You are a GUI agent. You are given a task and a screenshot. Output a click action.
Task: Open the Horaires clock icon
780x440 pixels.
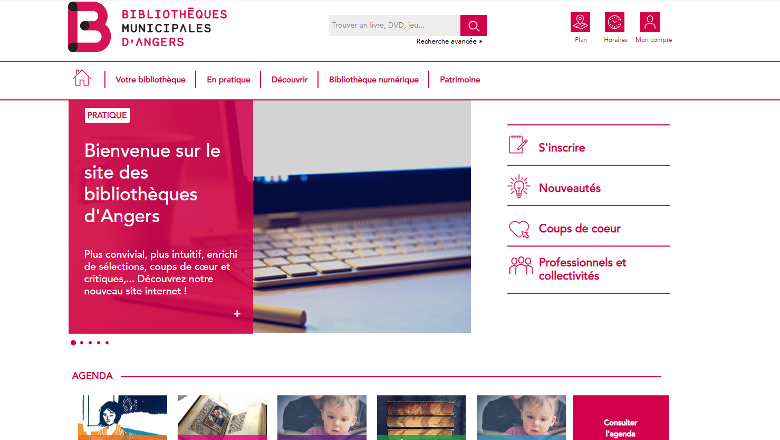coord(614,22)
